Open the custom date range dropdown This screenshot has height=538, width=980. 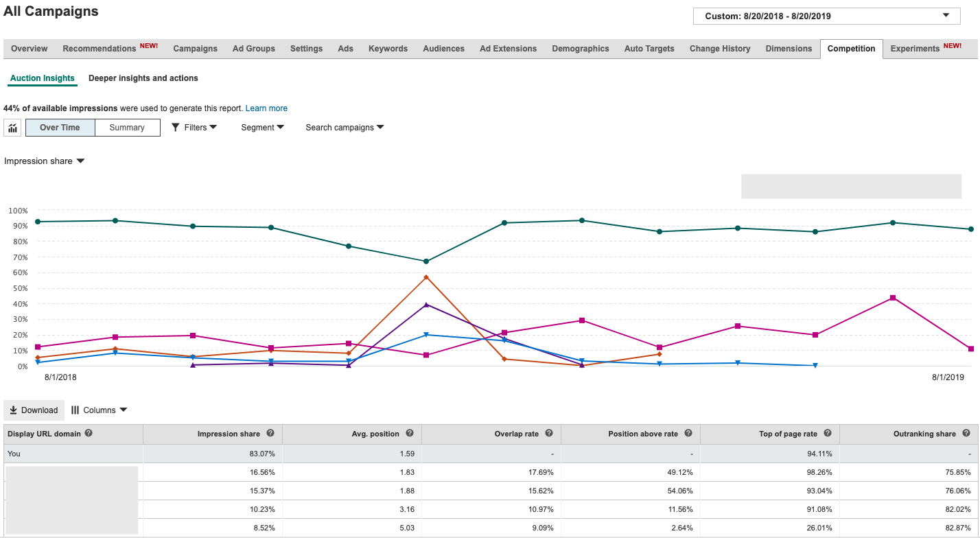click(x=826, y=16)
